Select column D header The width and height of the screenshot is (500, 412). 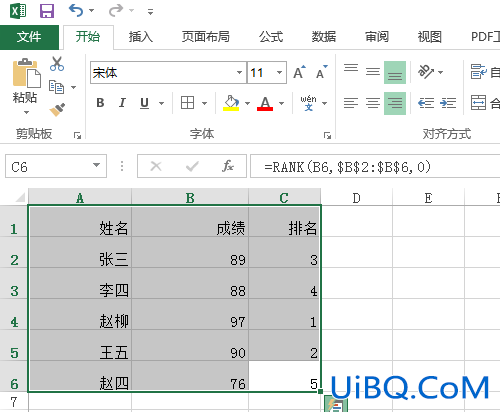pos(357,197)
